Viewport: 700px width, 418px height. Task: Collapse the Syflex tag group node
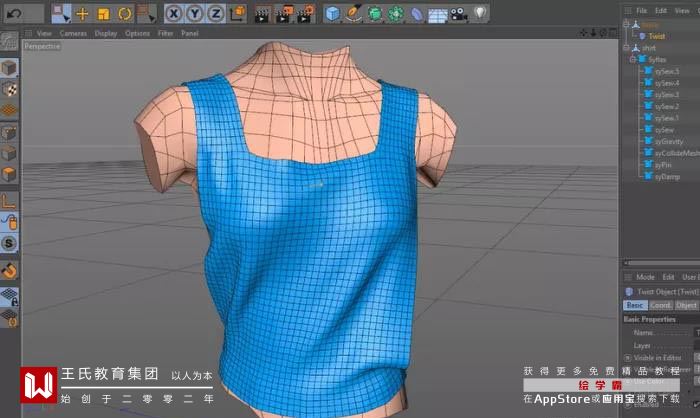pos(633,59)
